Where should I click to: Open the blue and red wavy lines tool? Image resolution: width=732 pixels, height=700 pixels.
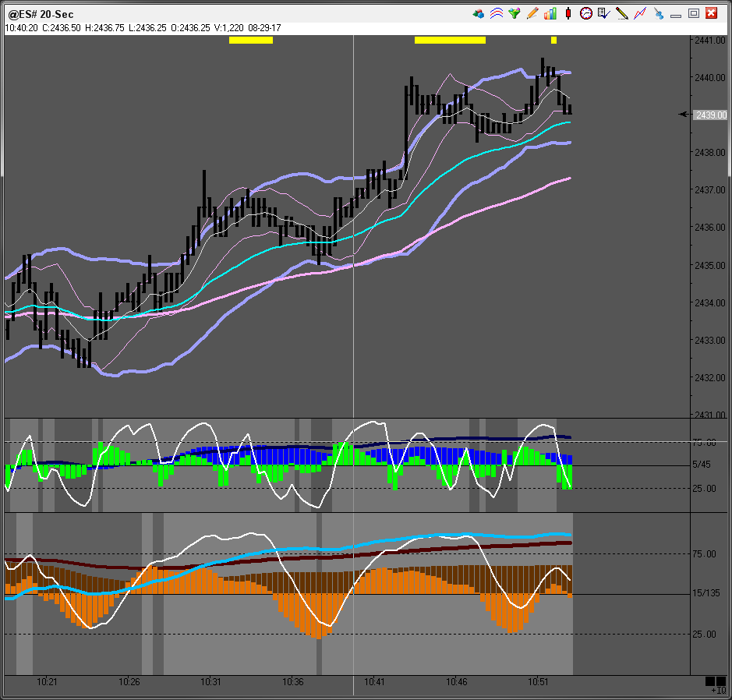coord(497,13)
